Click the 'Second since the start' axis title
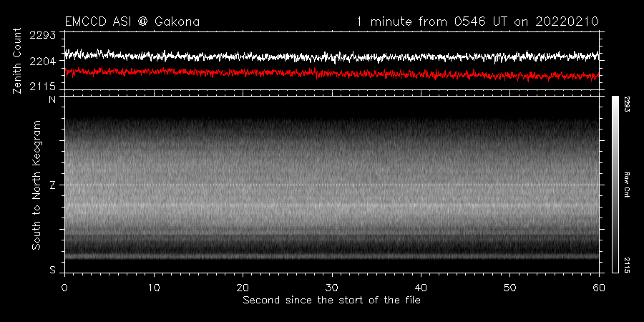Screen dimensions: 644x322 331,300
